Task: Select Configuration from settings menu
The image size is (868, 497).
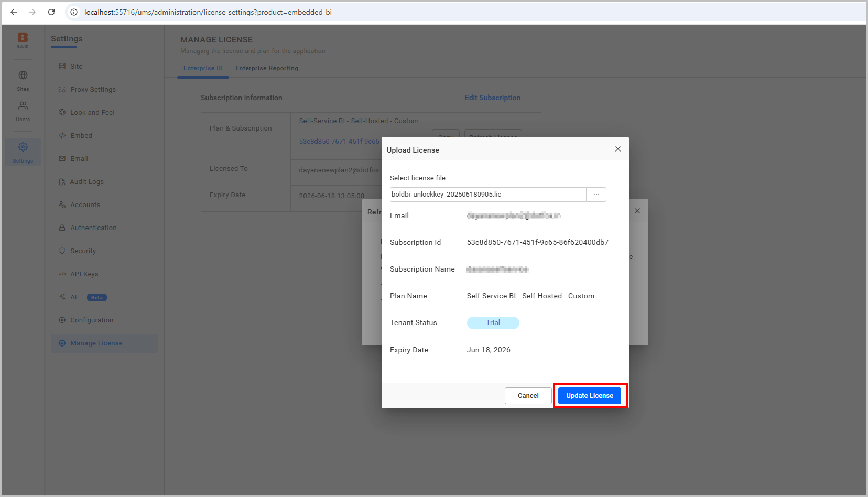Action: coord(92,320)
